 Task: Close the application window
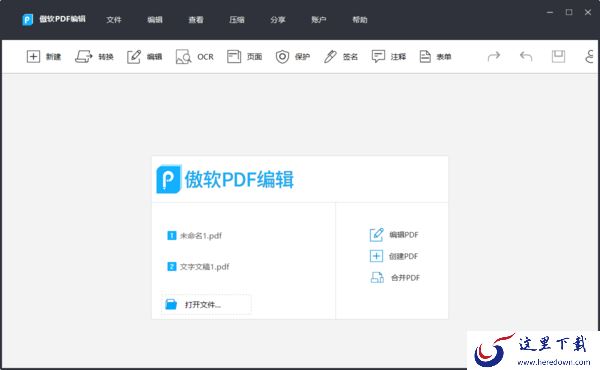588,12
